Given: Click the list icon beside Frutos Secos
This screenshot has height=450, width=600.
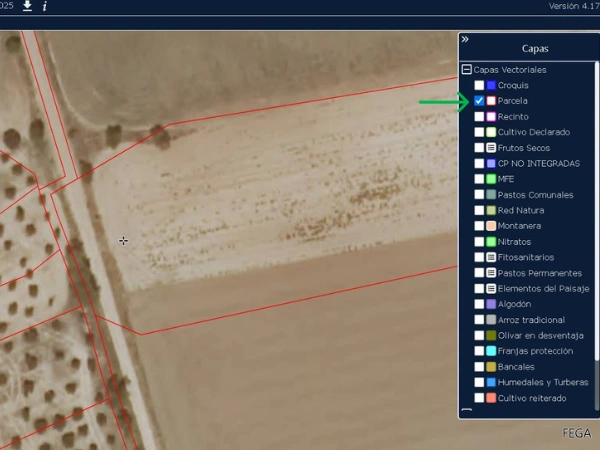Looking at the screenshot, I should coord(491,148).
